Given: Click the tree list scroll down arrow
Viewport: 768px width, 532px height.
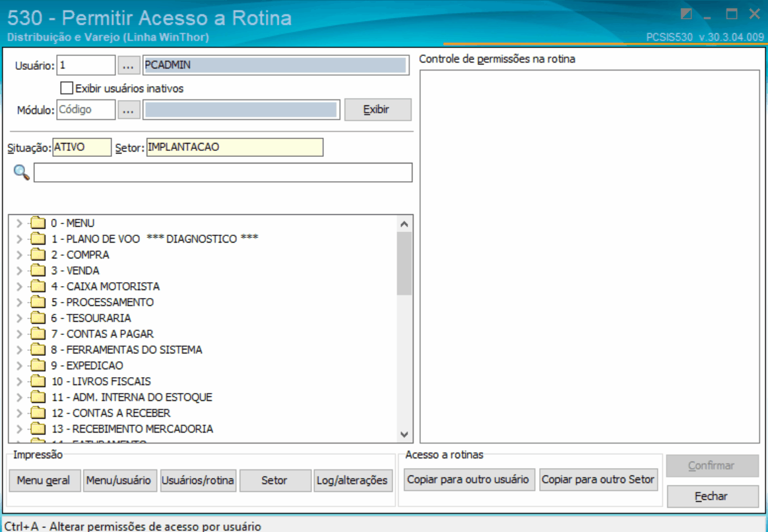Looking at the screenshot, I should [405, 434].
